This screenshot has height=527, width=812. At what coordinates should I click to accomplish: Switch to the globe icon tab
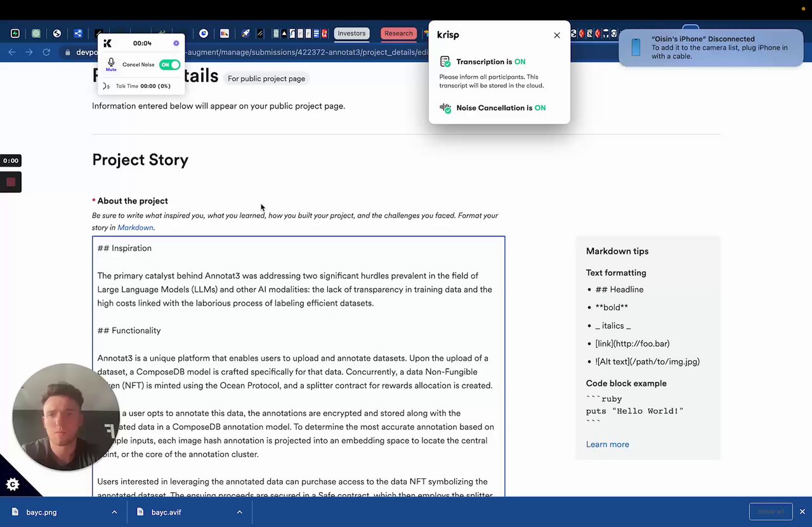click(57, 34)
